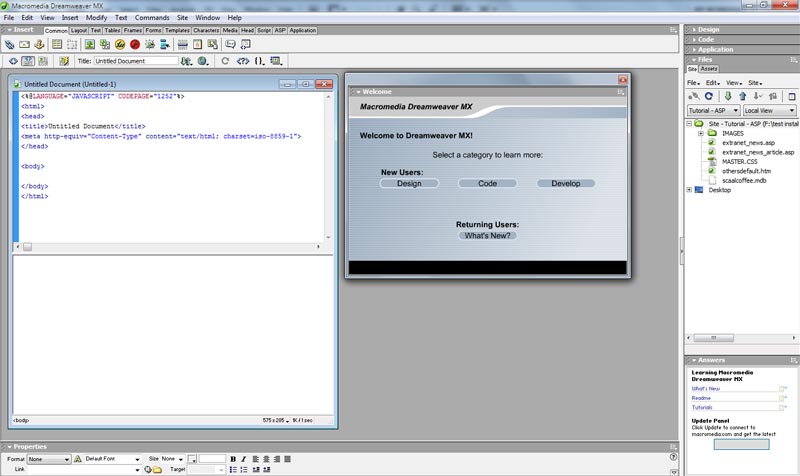800x476 pixels.
Task: Expand/collapse the Site panel view icon
Action: (792, 96)
